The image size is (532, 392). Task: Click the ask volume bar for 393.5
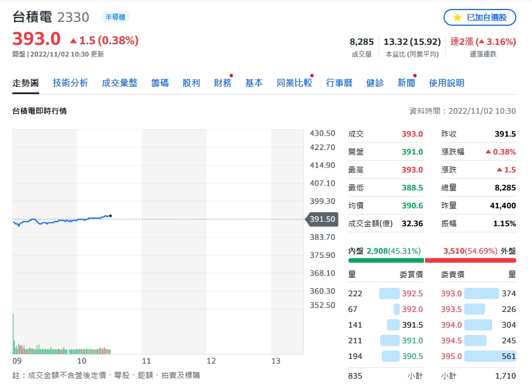(475, 309)
